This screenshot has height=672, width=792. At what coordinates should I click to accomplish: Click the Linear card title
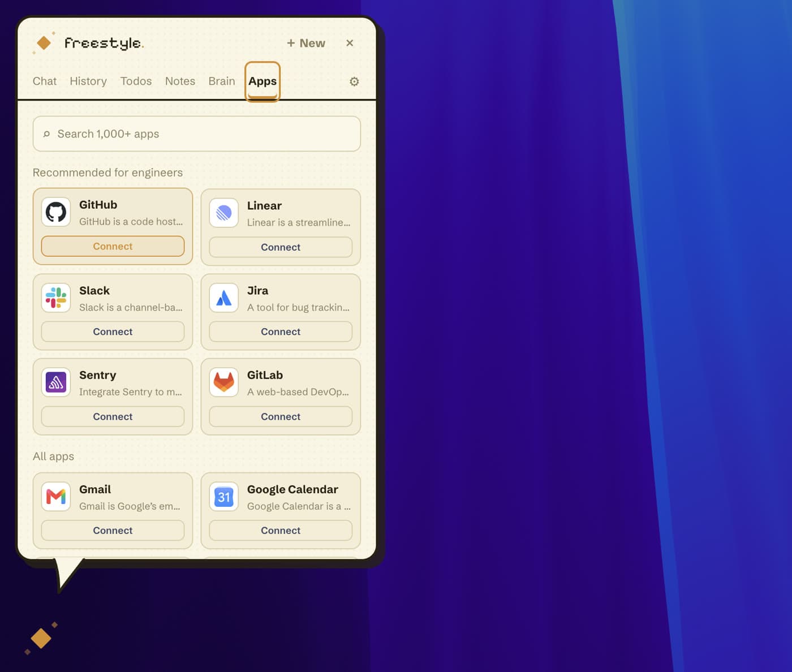264,206
